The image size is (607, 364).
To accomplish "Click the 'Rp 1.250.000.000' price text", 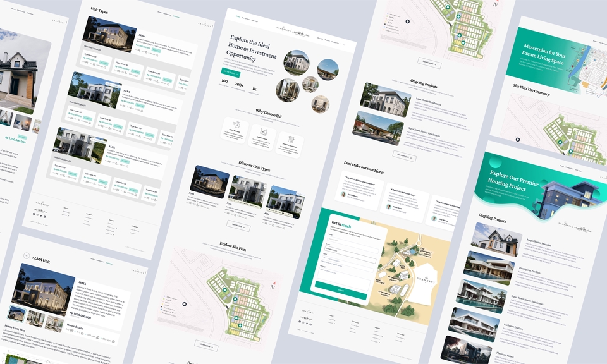I will tap(15, 139).
